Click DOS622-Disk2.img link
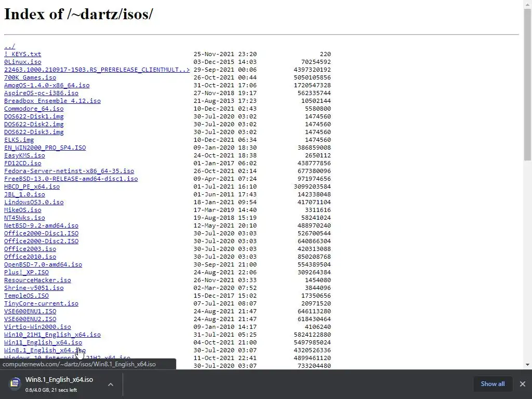This screenshot has width=532, height=399. coord(34,124)
